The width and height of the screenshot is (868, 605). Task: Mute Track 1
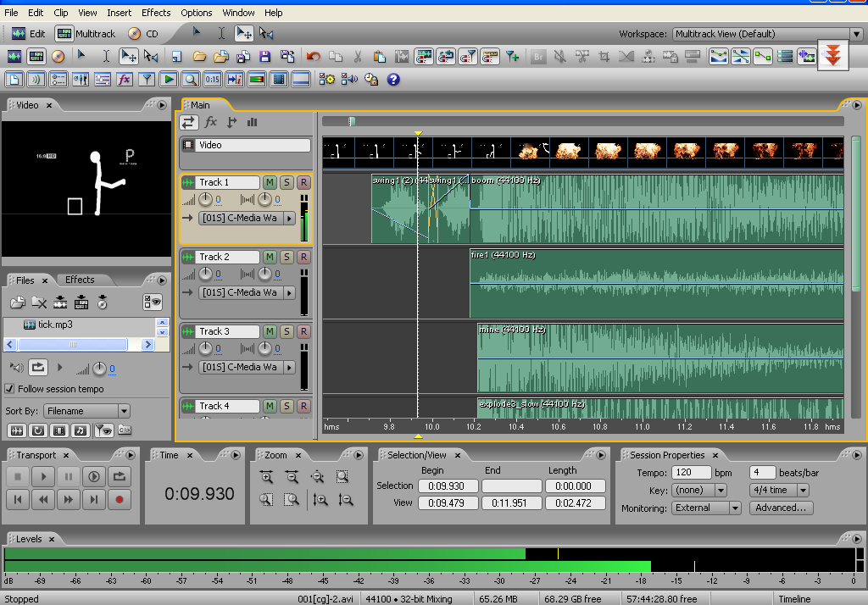[270, 182]
